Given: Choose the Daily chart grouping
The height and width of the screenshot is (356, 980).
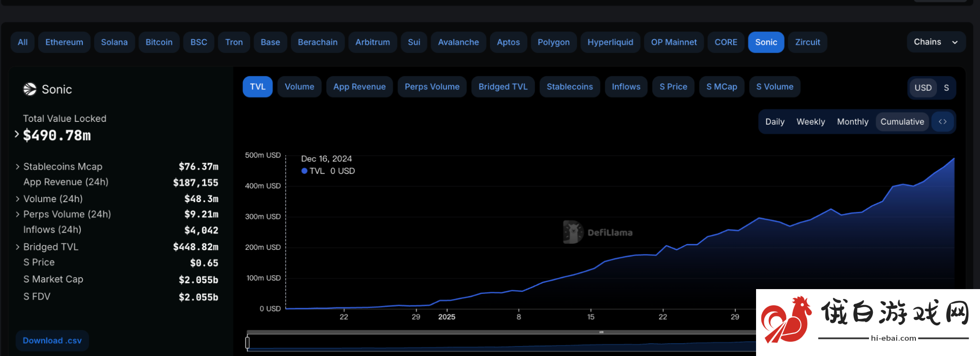Looking at the screenshot, I should pyautogui.click(x=775, y=122).
